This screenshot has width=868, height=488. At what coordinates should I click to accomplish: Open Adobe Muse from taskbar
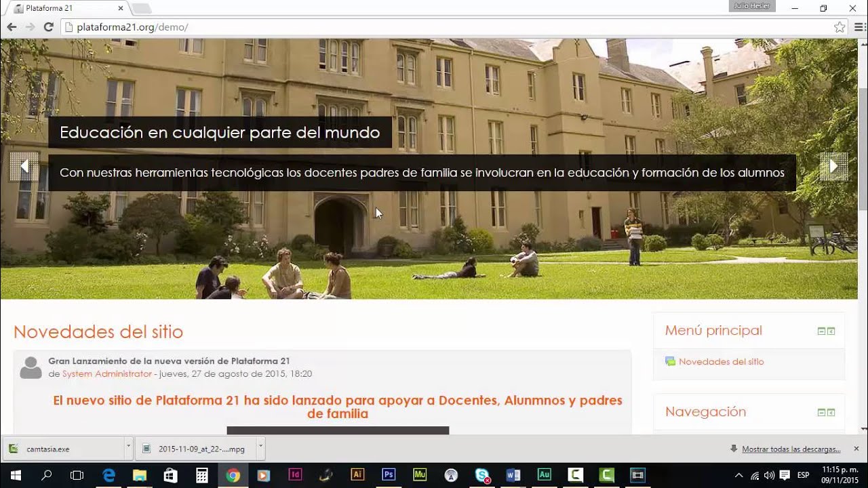420,475
